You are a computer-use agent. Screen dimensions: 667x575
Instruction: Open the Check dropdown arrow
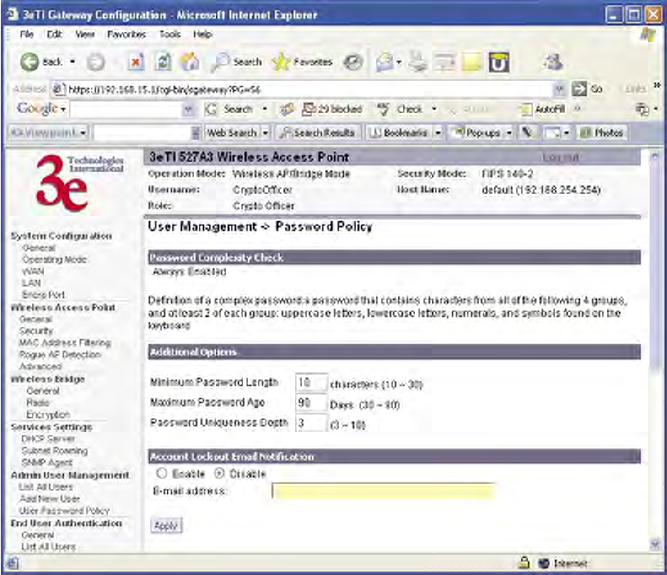coord(434,109)
